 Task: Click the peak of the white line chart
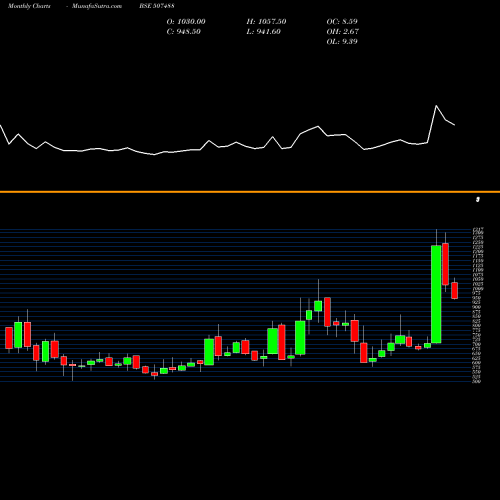tap(436, 106)
